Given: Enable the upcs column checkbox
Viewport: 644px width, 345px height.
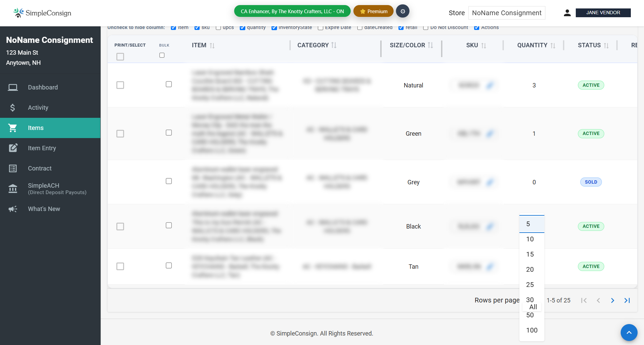Looking at the screenshot, I should 218,28.
